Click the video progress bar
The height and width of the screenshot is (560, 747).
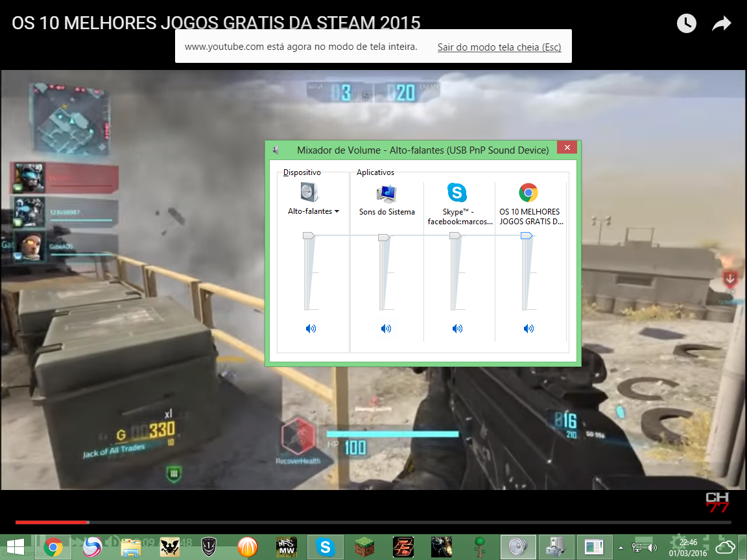(373, 522)
